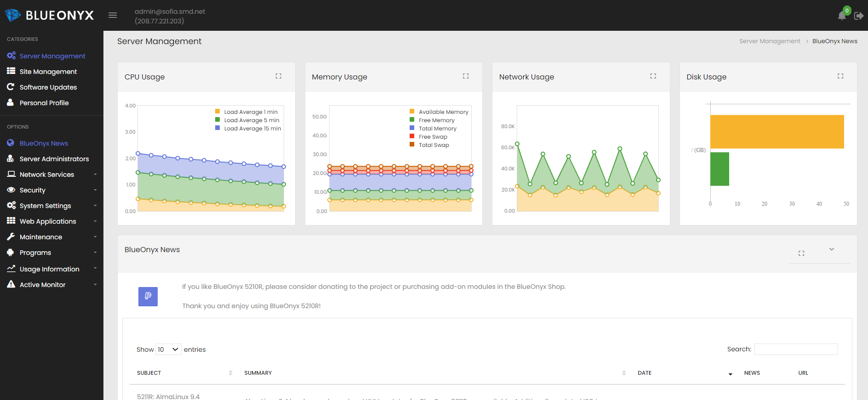Click the Network Services laptop icon
Viewport: 868px width, 400px height.
pyautogui.click(x=11, y=174)
